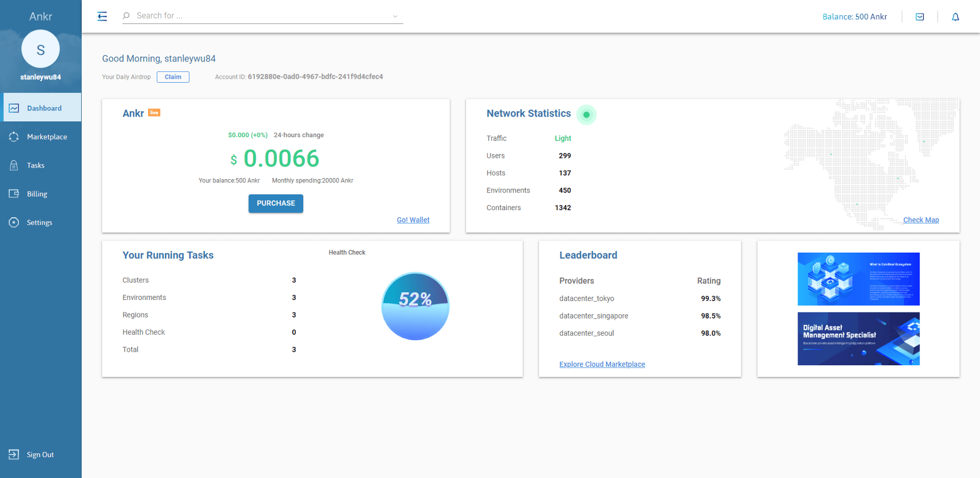Image resolution: width=980 pixels, height=478 pixels.
Task: Claim the daily airdrop
Action: click(x=173, y=77)
